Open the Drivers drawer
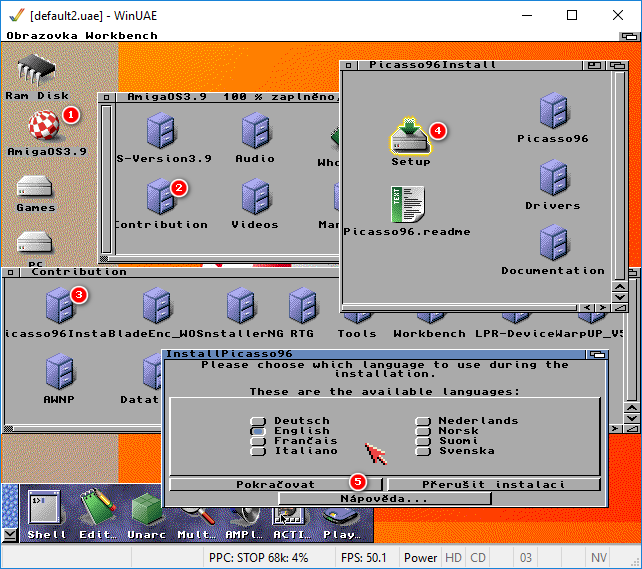 click(x=553, y=178)
